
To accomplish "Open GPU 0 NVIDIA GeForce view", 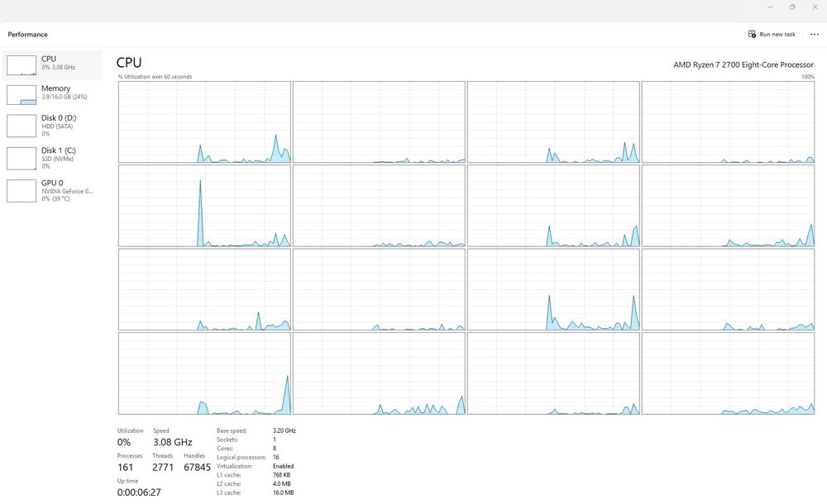I will point(51,190).
